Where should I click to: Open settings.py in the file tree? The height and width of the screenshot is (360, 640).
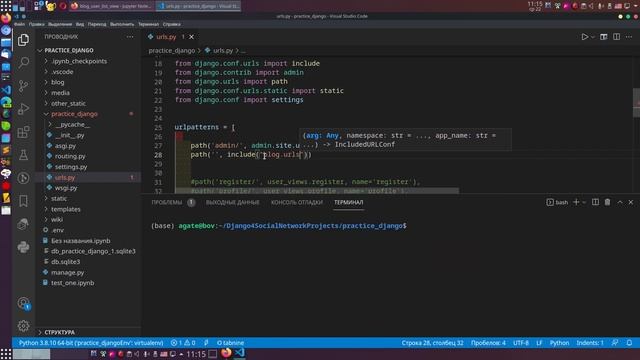71,167
